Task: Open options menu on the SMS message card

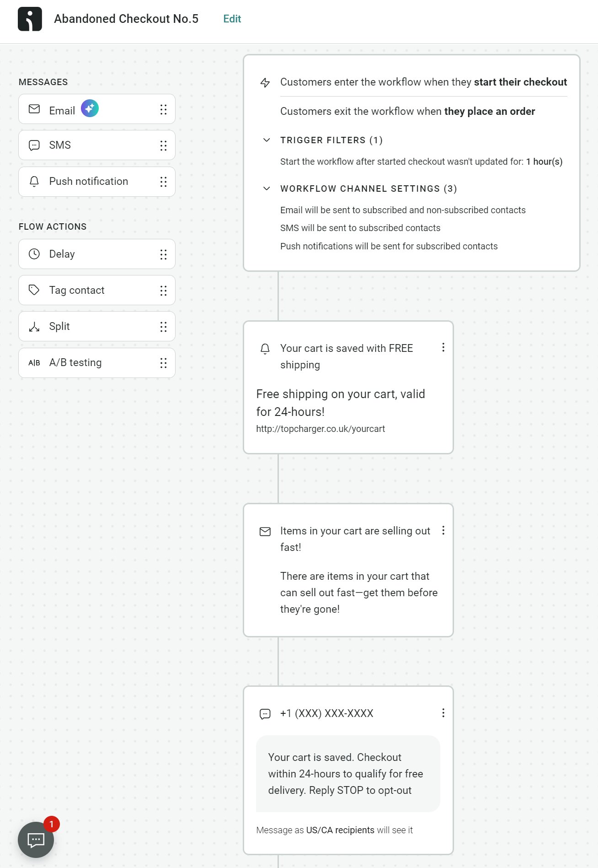Action: (x=443, y=713)
